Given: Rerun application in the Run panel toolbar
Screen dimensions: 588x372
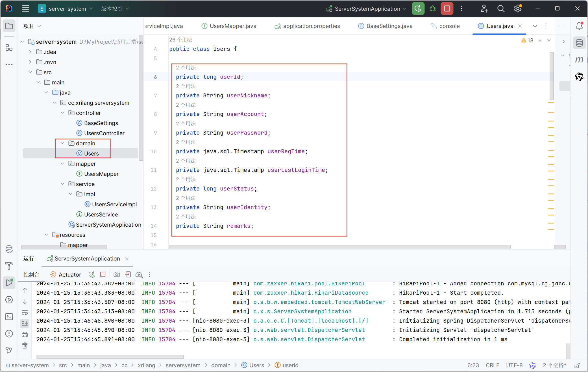Looking at the screenshot, I should (x=92, y=274).
